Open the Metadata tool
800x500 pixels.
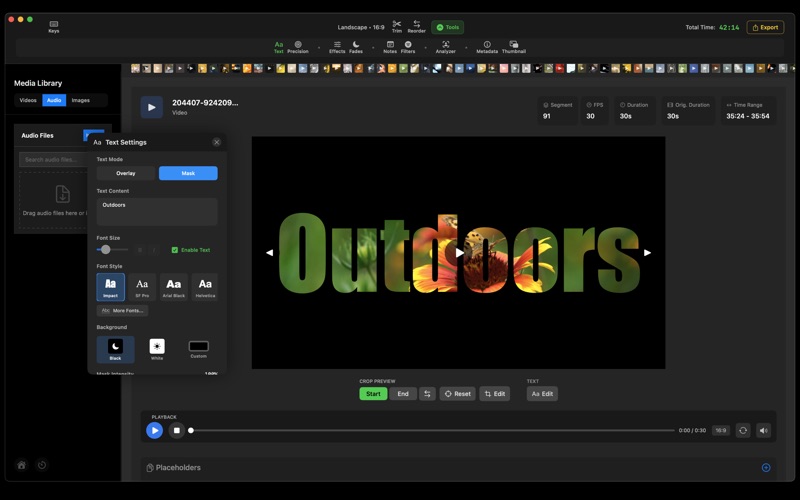[487, 47]
